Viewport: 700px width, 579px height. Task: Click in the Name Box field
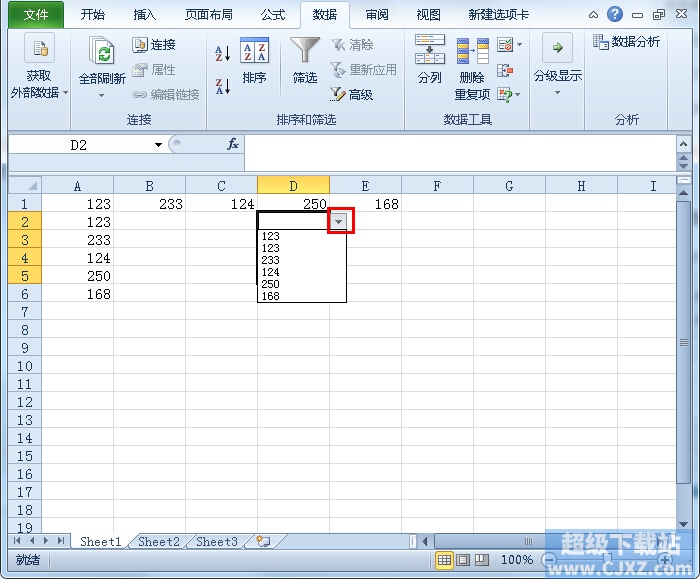[x=80, y=145]
